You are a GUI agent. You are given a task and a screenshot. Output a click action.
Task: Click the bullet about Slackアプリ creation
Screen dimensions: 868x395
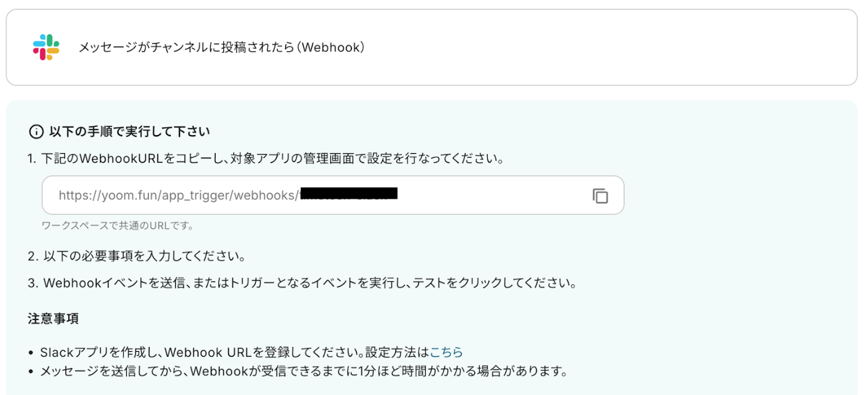[219, 352]
